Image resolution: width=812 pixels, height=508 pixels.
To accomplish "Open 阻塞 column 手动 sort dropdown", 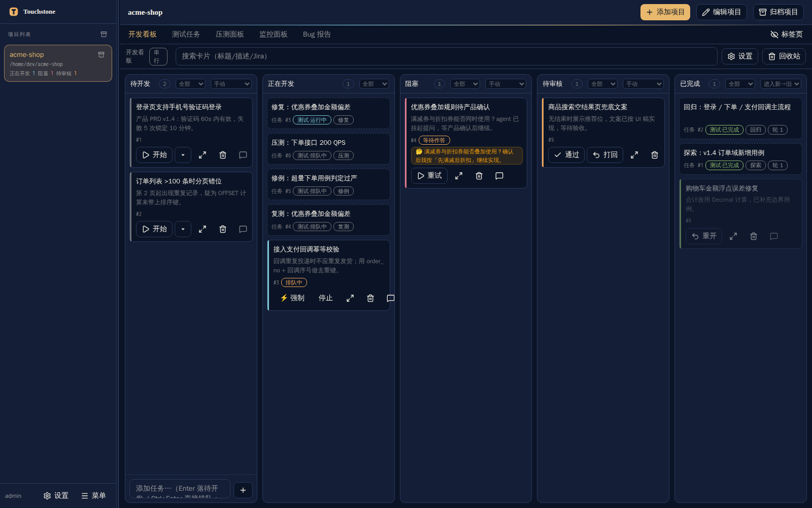I will point(505,84).
